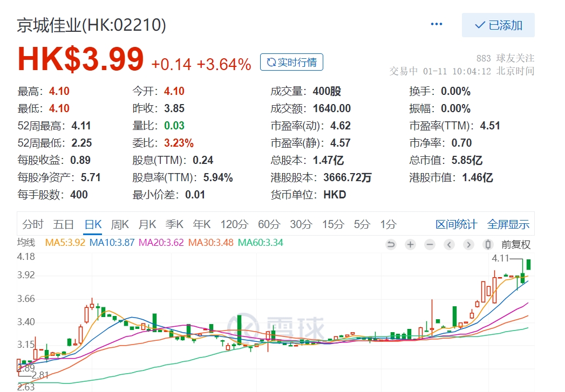Click the 港股市值 value 1.46亿

pos(478,177)
